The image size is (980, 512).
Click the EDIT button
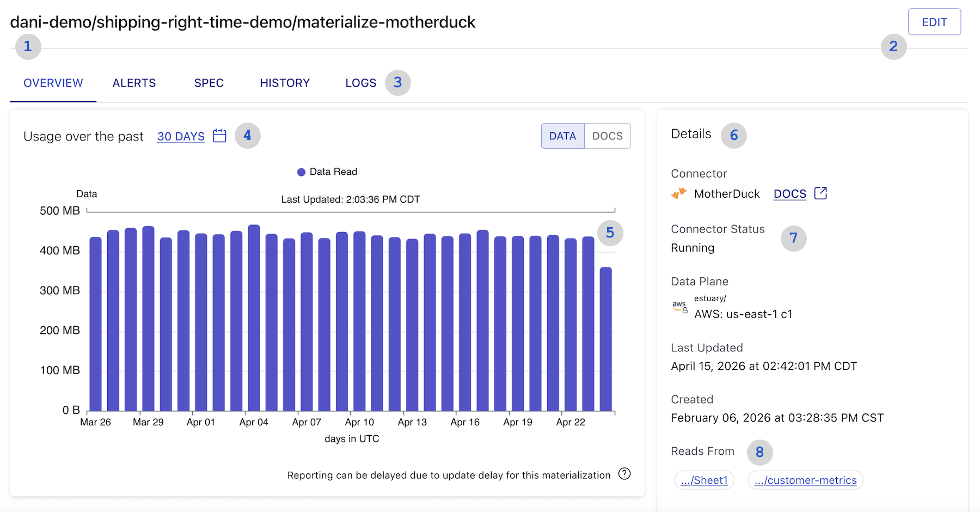934,22
